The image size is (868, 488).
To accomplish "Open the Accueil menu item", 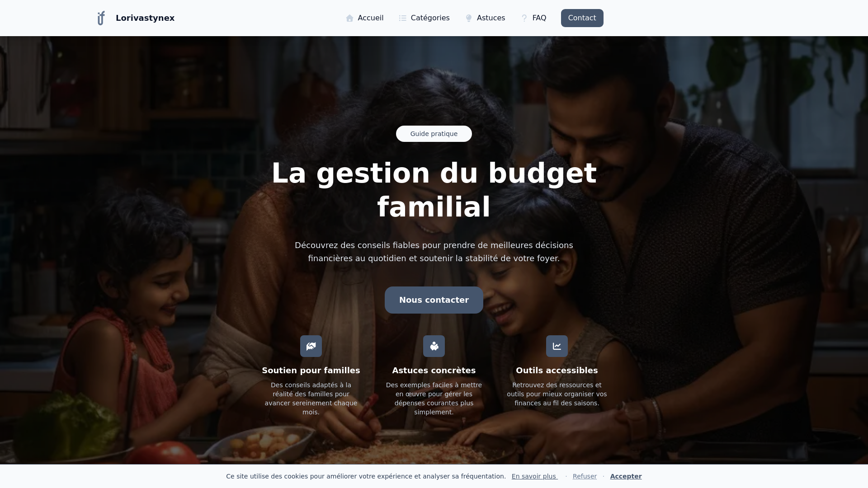I will click(364, 18).
